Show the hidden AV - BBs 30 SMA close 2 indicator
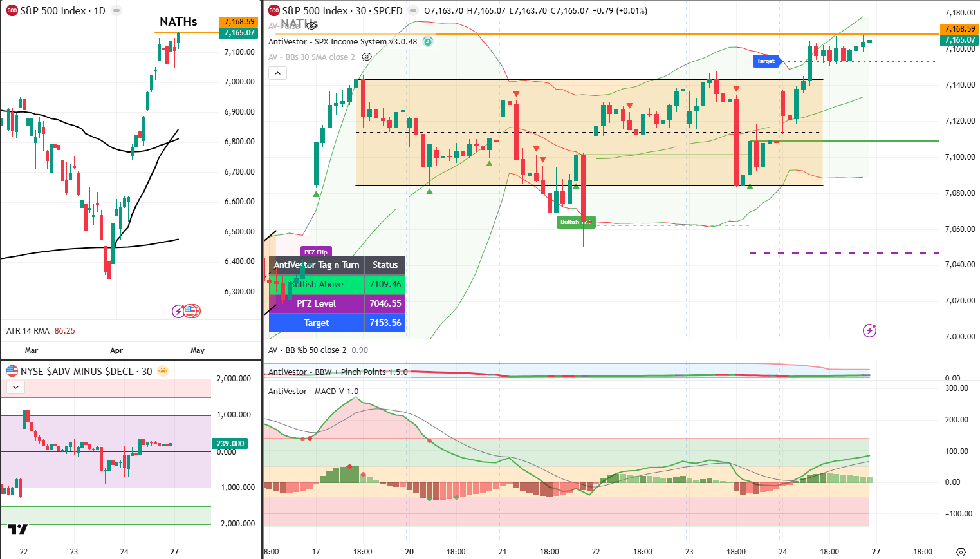Viewport: 980px width, 559px height. tap(367, 57)
